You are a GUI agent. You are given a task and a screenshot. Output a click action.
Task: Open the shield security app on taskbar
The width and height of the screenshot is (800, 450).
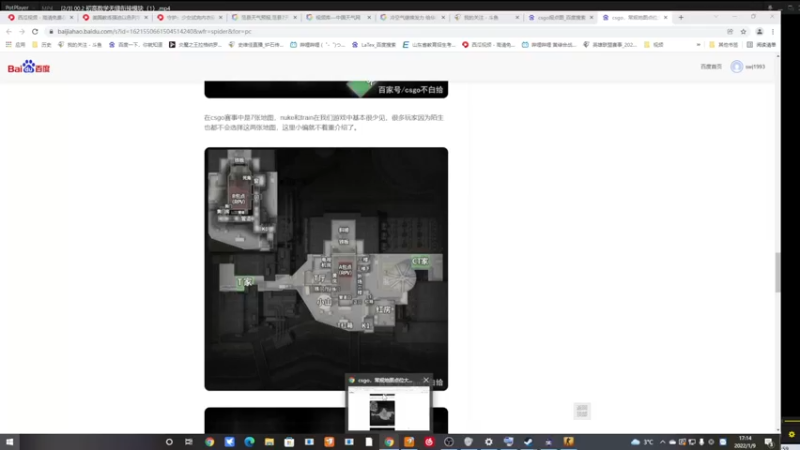point(468,442)
